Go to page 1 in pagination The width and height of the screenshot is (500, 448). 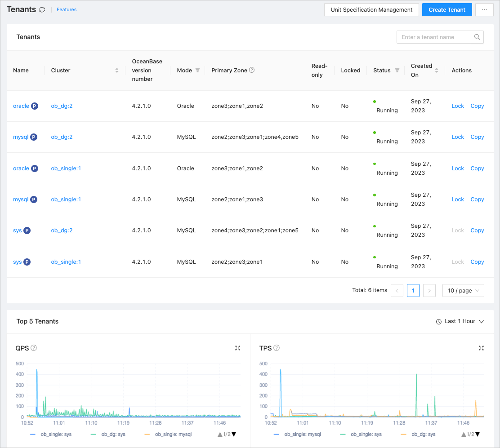[x=413, y=291]
